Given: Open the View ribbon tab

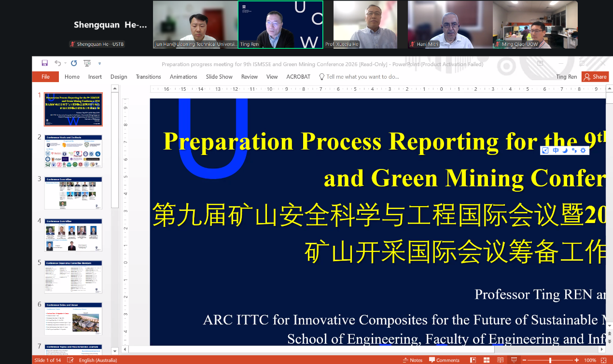Looking at the screenshot, I should pyautogui.click(x=272, y=77).
